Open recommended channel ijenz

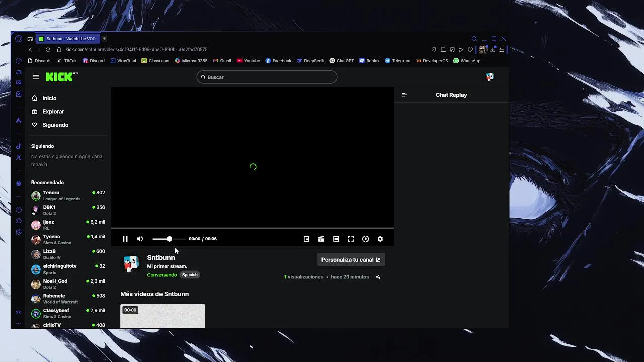68,225
